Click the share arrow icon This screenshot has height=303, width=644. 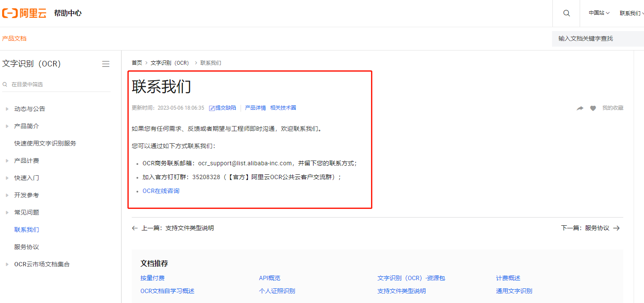click(580, 108)
